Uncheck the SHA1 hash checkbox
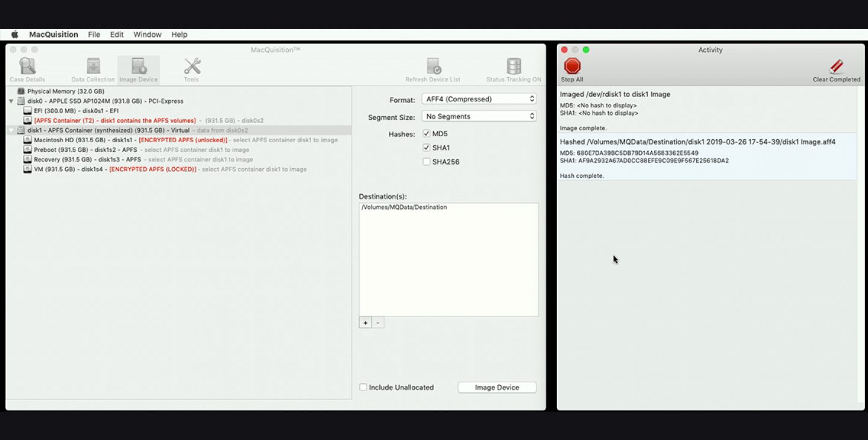 [426, 148]
